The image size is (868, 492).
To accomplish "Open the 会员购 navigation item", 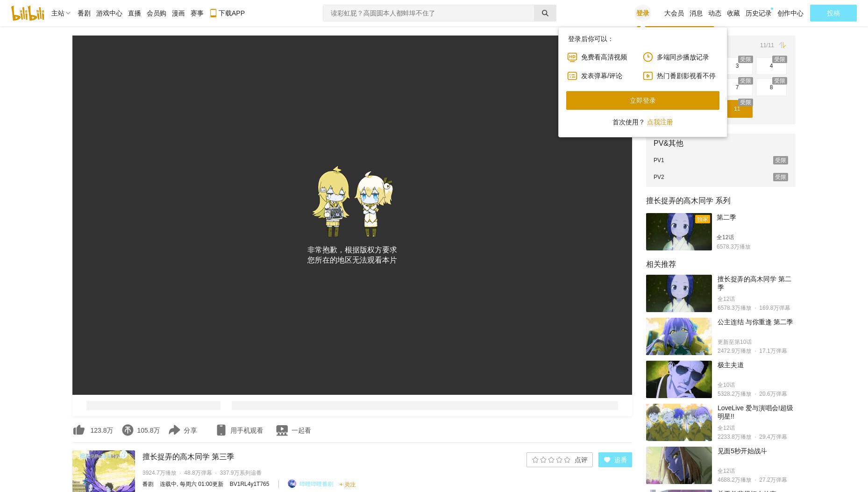I will (x=157, y=13).
